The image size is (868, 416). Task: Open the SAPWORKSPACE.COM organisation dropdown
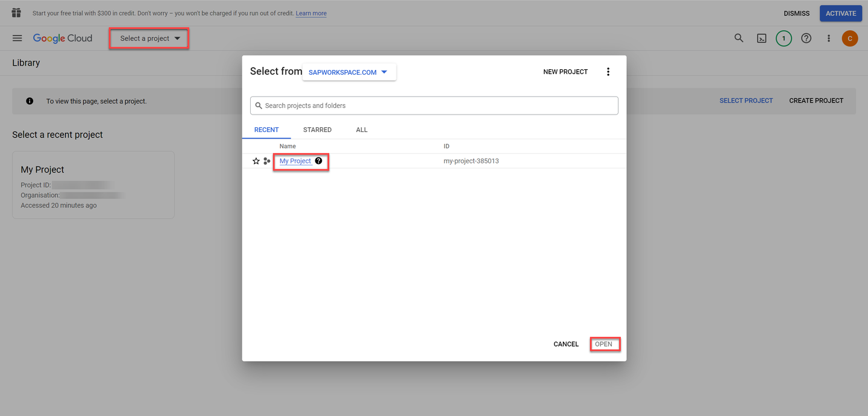(349, 72)
